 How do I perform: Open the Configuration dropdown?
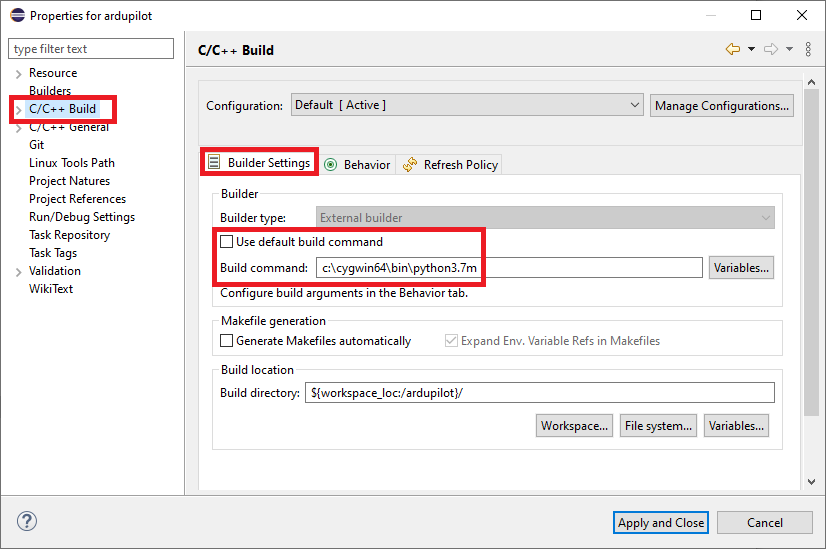pos(467,105)
